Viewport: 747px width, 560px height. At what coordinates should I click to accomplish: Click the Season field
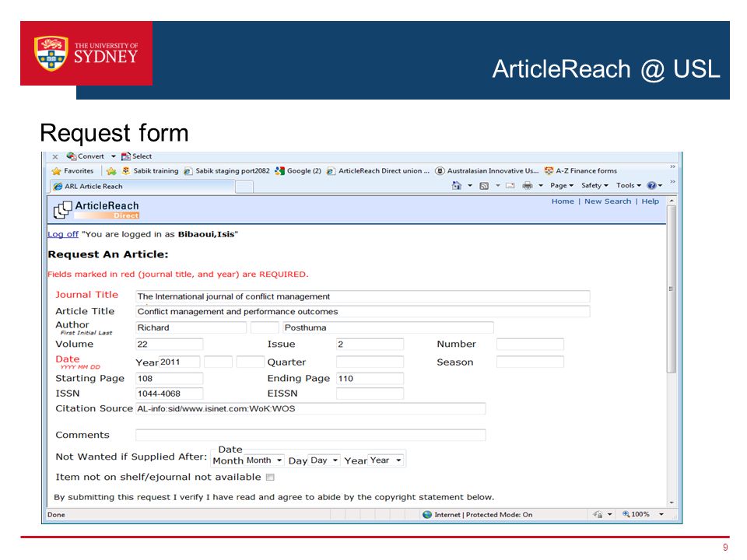coord(530,362)
